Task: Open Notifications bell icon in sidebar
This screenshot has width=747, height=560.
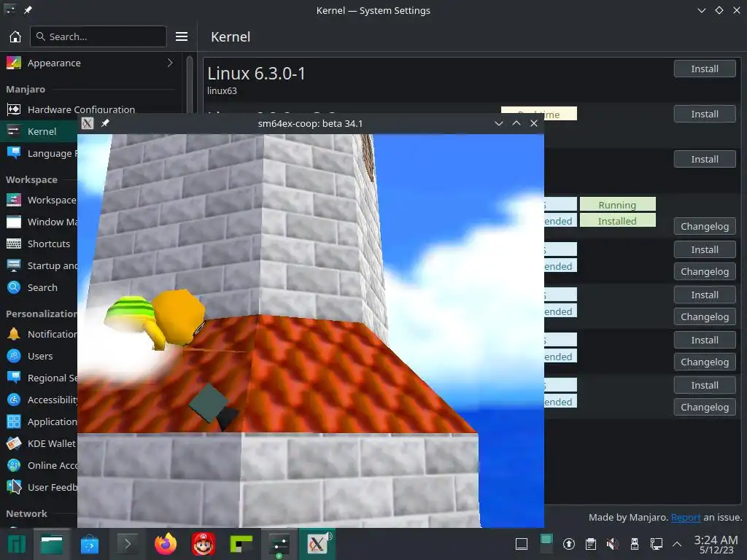Action: [14, 334]
